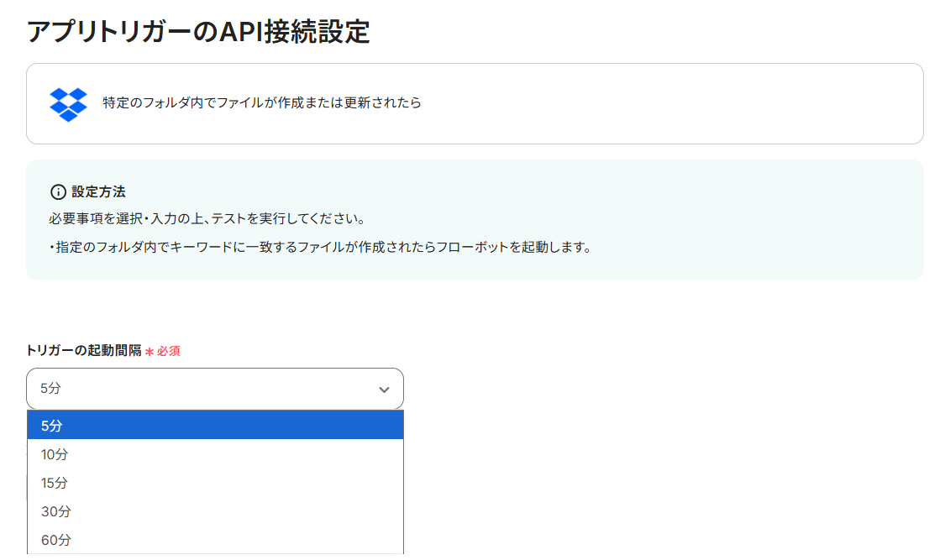This screenshot has height=560, width=950.
Task: Open the トリガーの起動間隔 combo box
Action: [x=214, y=390]
